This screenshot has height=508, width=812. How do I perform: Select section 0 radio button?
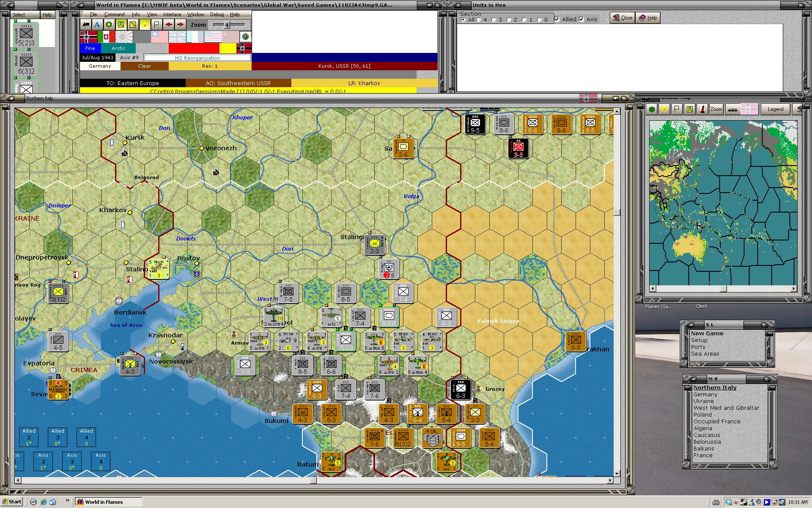click(540, 19)
